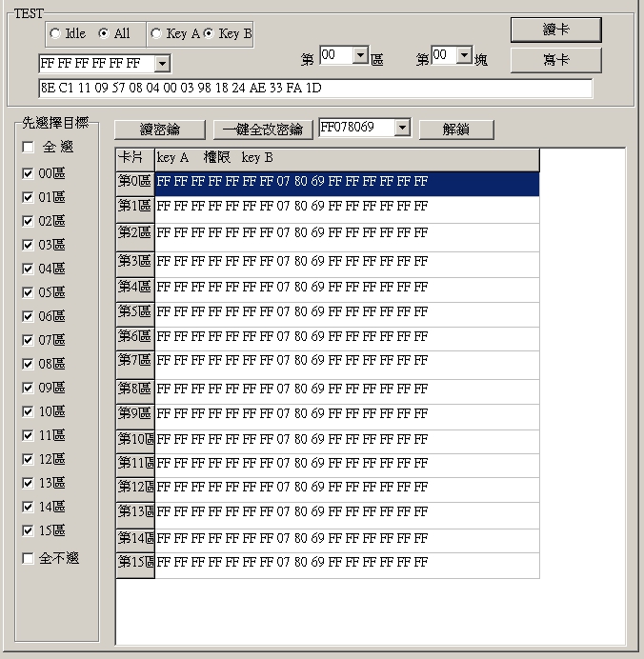
Task: Click the 解鎖 (unlock) button
Action: (x=455, y=130)
